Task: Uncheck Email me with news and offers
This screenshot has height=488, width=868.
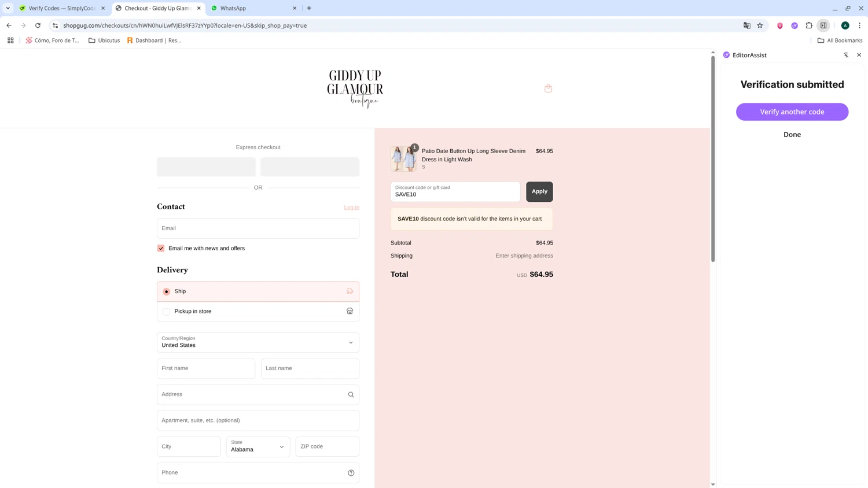Action: point(161,248)
